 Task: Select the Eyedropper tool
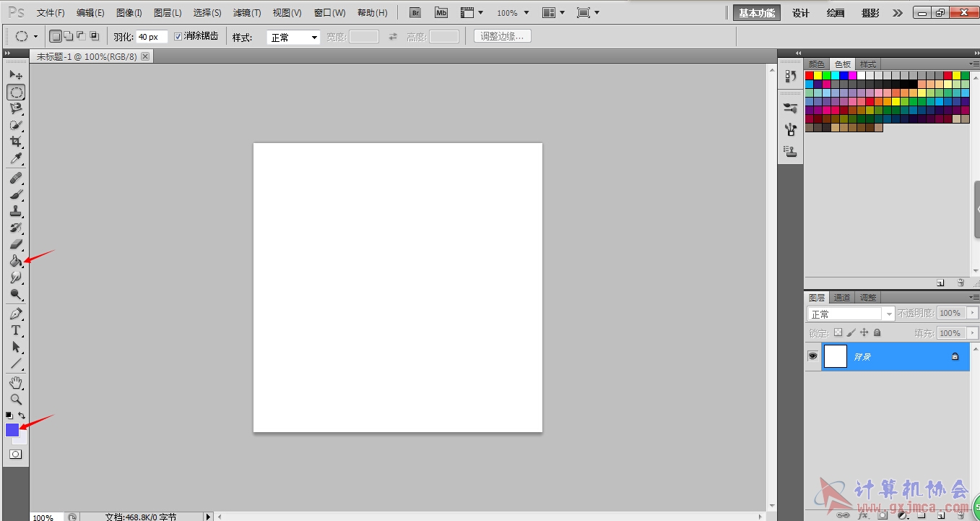pos(16,158)
